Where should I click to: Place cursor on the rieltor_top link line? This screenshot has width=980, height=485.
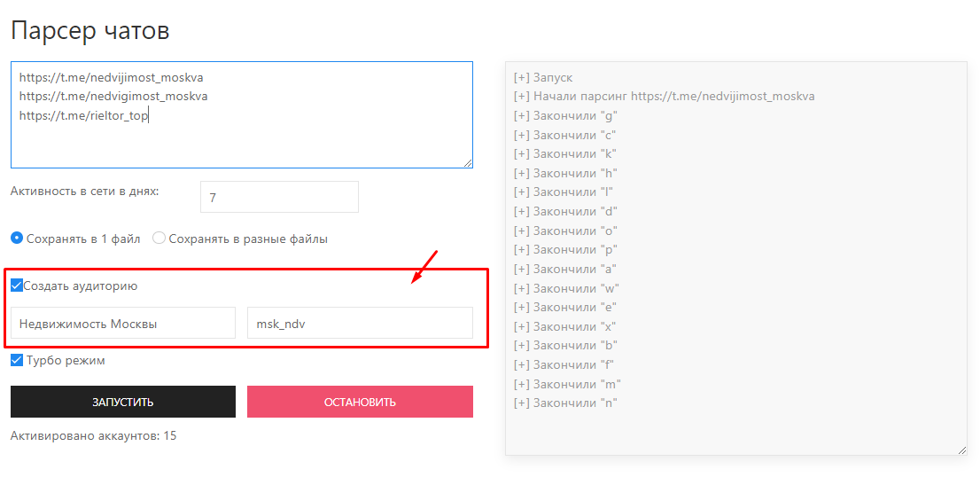(x=83, y=115)
